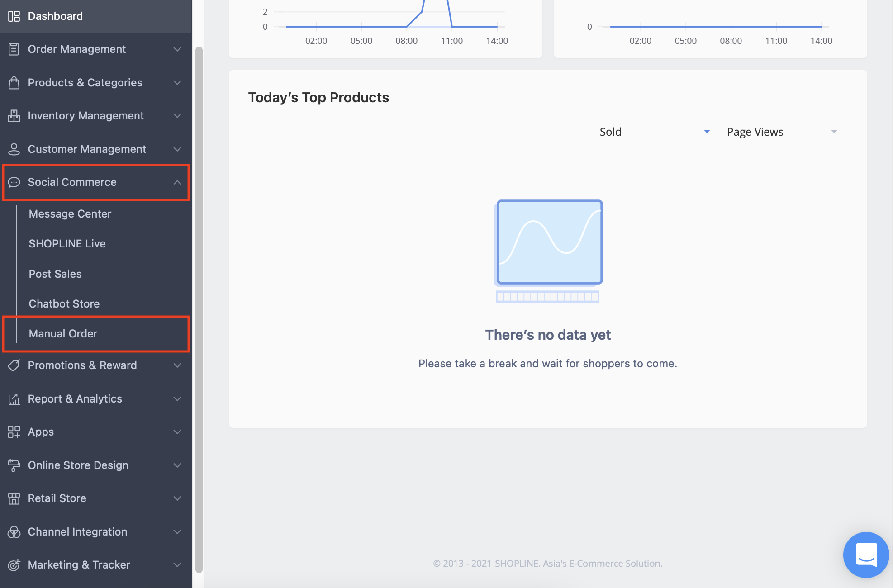
Task: Expand Online Store Design chevron
Action: pyautogui.click(x=177, y=465)
